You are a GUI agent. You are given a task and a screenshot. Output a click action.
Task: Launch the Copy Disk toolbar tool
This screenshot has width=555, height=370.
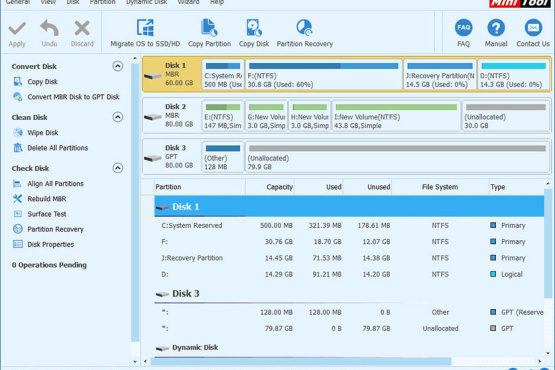point(254,33)
